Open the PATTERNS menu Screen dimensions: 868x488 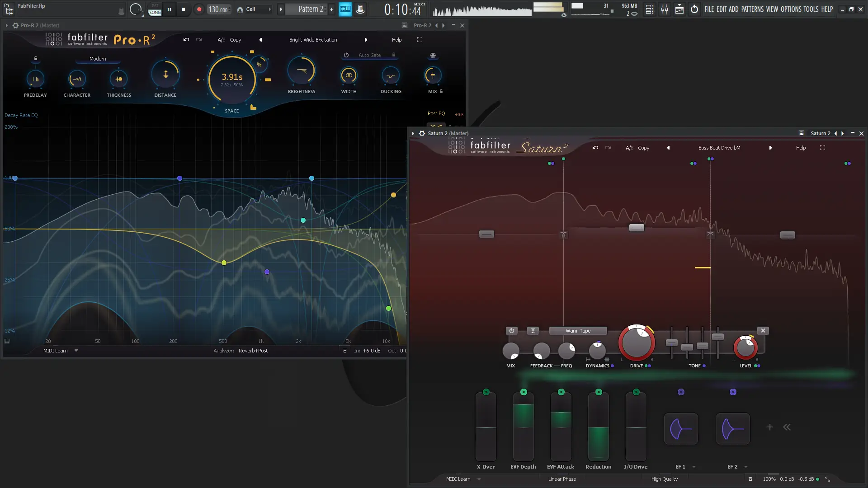pos(752,9)
